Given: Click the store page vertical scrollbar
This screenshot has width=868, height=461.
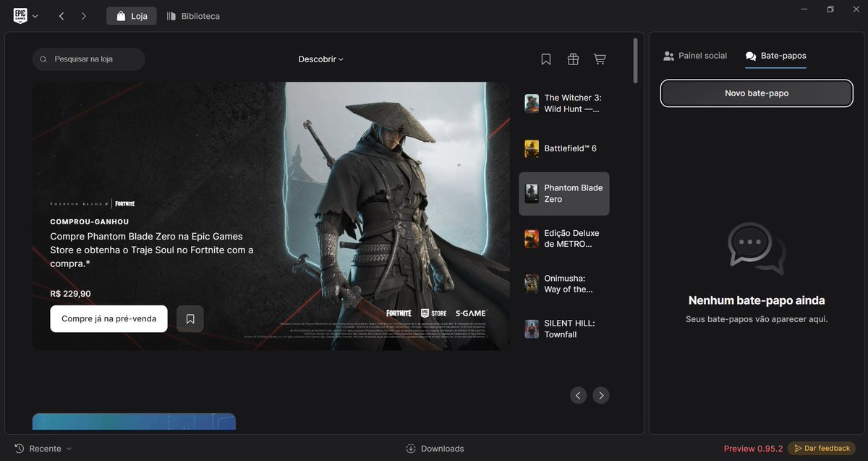Looking at the screenshot, I should click(x=636, y=61).
